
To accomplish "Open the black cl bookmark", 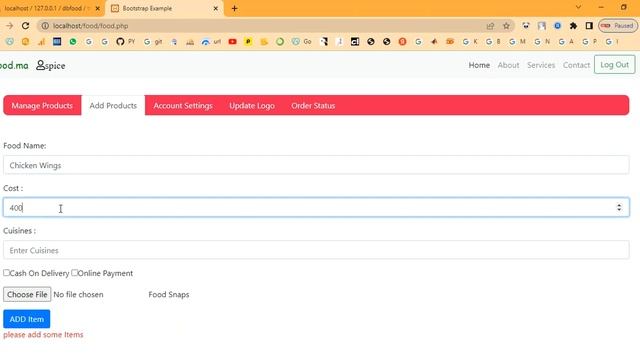I will tap(355, 42).
